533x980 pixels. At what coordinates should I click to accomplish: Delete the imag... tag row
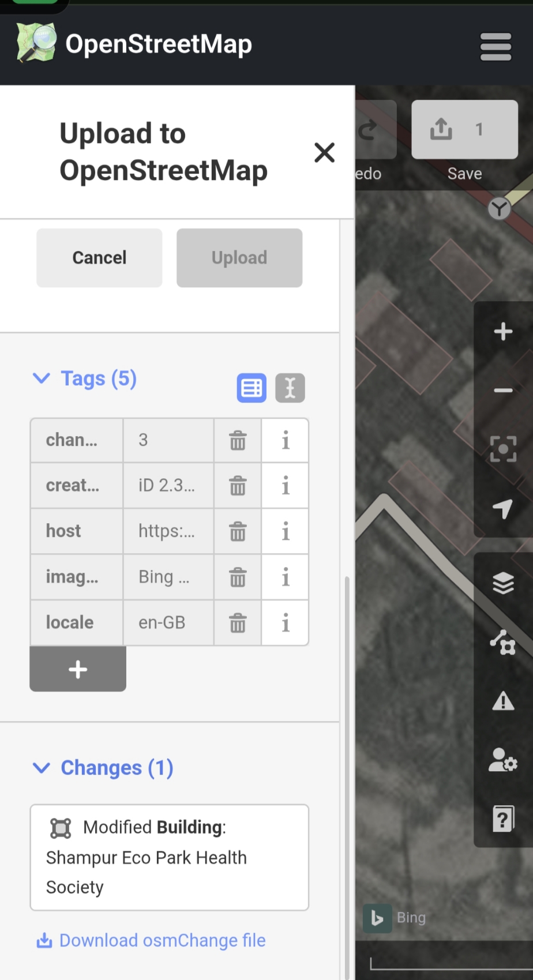pyautogui.click(x=238, y=577)
